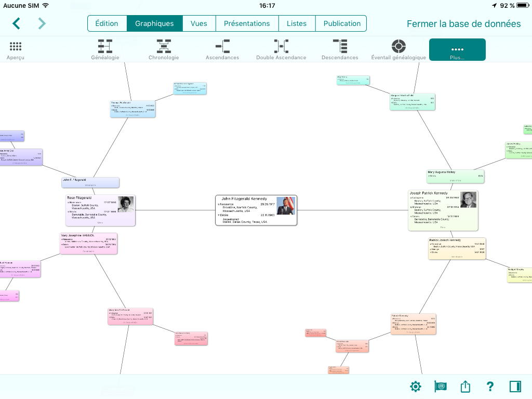Select the Patrick Joseph Kennedy card
Image resolution: width=532 pixels, height=399 pixels.
457,249
